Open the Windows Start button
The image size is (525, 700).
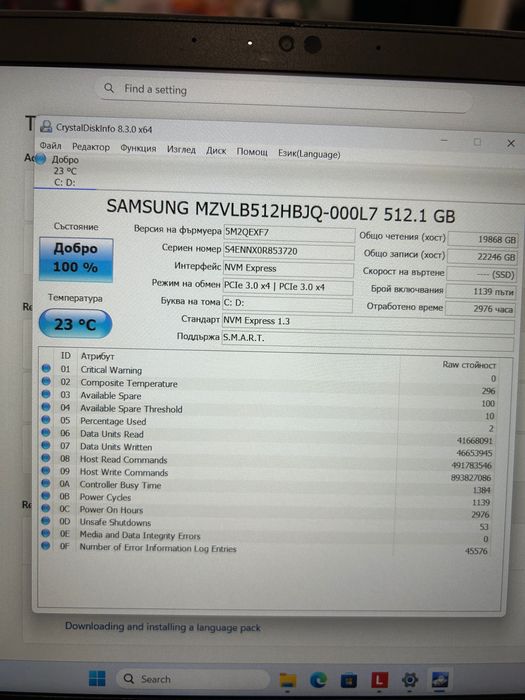tap(97, 678)
